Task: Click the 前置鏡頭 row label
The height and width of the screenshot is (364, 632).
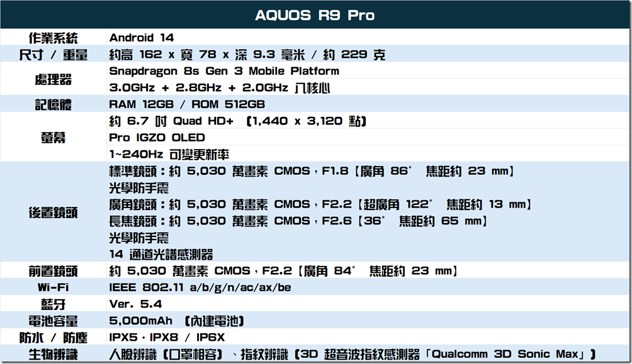Action: tap(54, 271)
